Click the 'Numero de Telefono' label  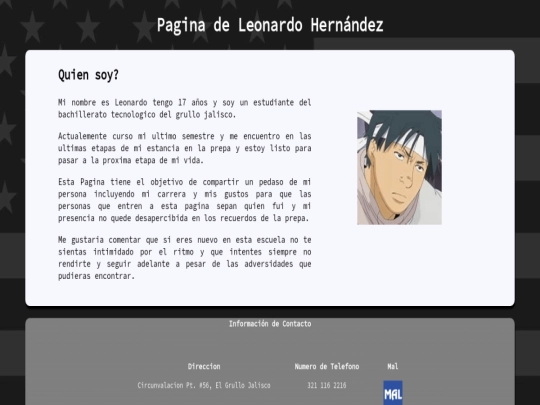327,366
